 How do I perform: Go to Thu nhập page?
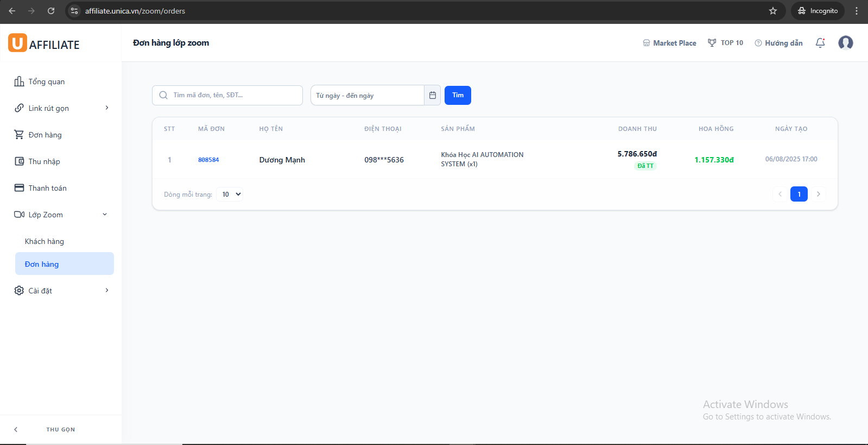coord(44,162)
